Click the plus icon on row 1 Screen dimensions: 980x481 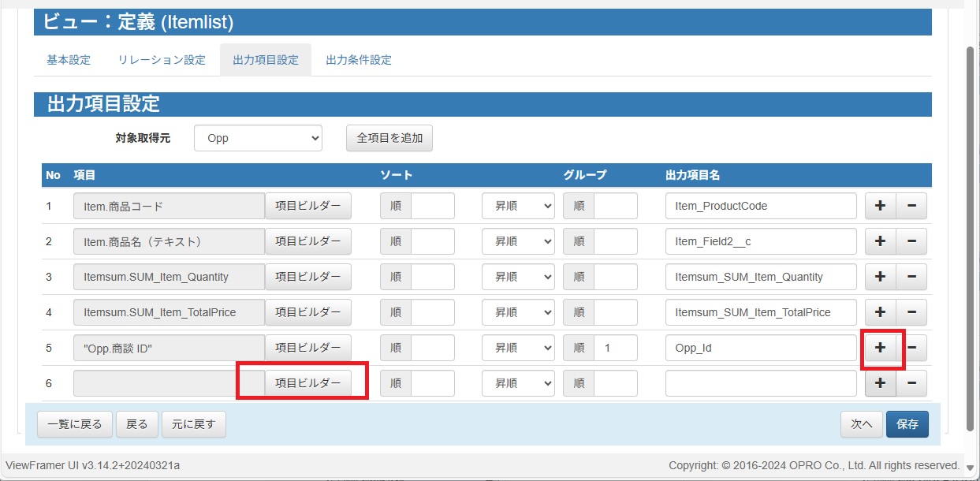pyautogui.click(x=881, y=206)
